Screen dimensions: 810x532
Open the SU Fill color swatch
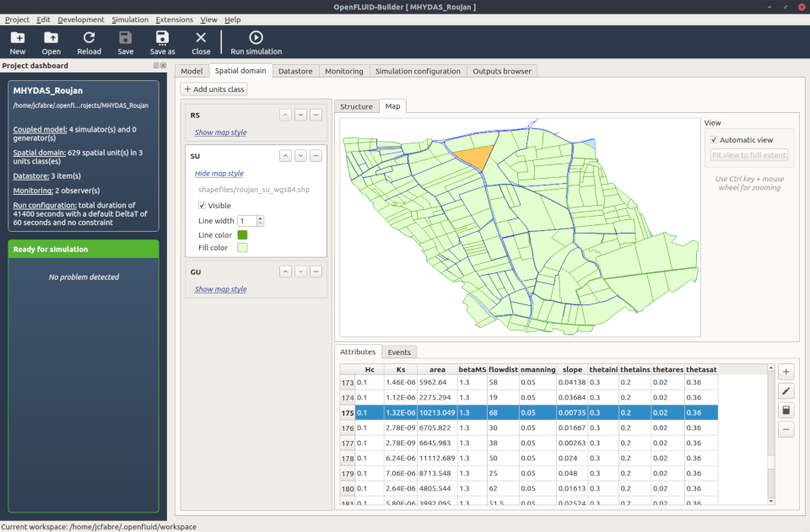pos(242,248)
